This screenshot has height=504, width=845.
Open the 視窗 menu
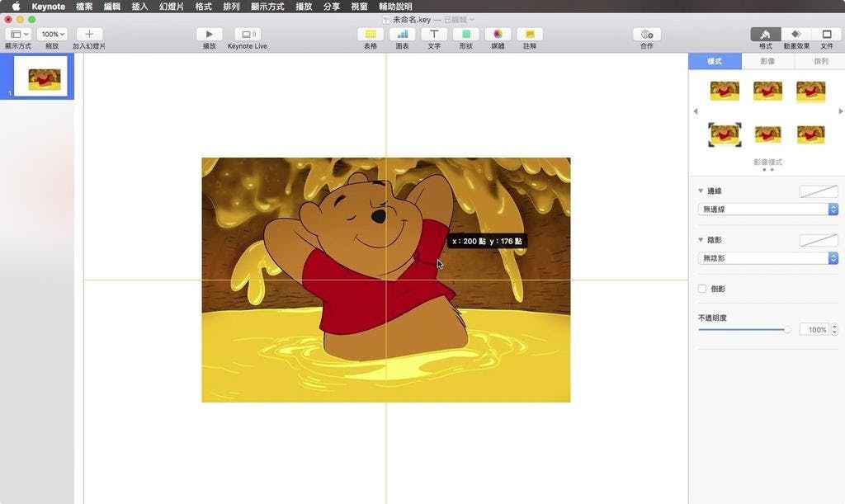point(360,7)
